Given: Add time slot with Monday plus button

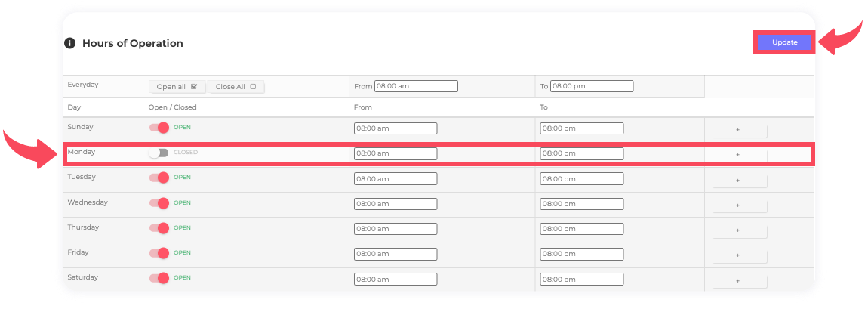Looking at the screenshot, I should coord(737,155).
